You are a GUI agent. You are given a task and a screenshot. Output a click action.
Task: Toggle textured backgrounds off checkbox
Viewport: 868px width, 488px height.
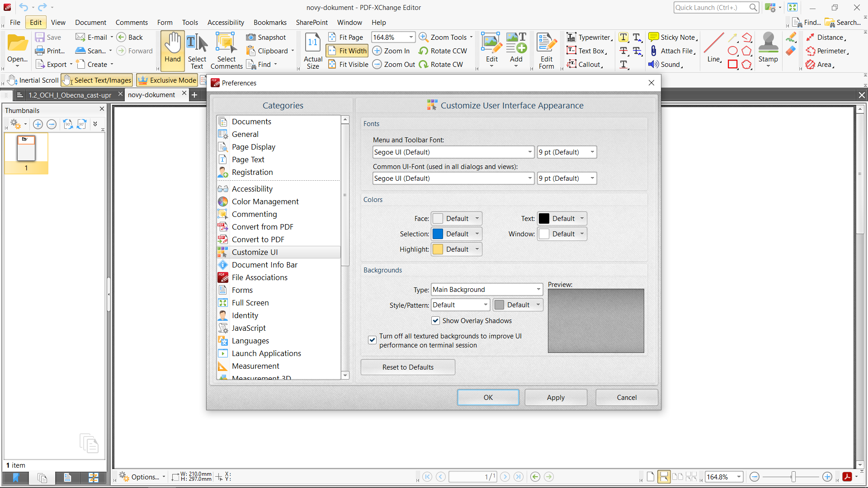[372, 340]
